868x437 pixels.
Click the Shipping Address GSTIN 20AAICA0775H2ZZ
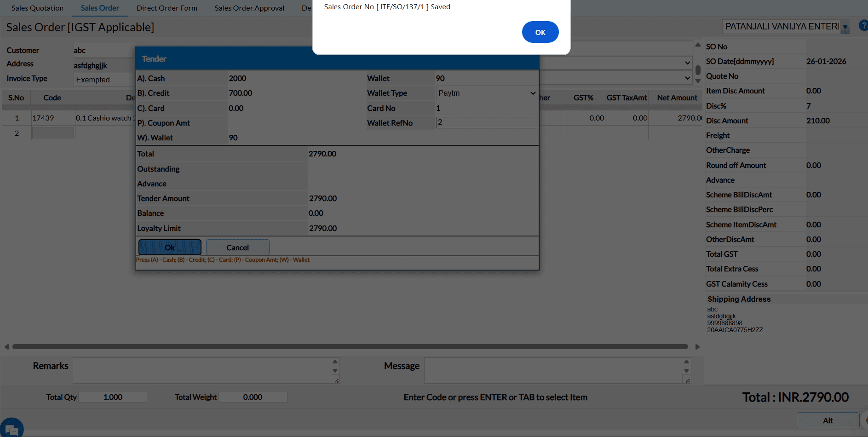[x=735, y=330]
